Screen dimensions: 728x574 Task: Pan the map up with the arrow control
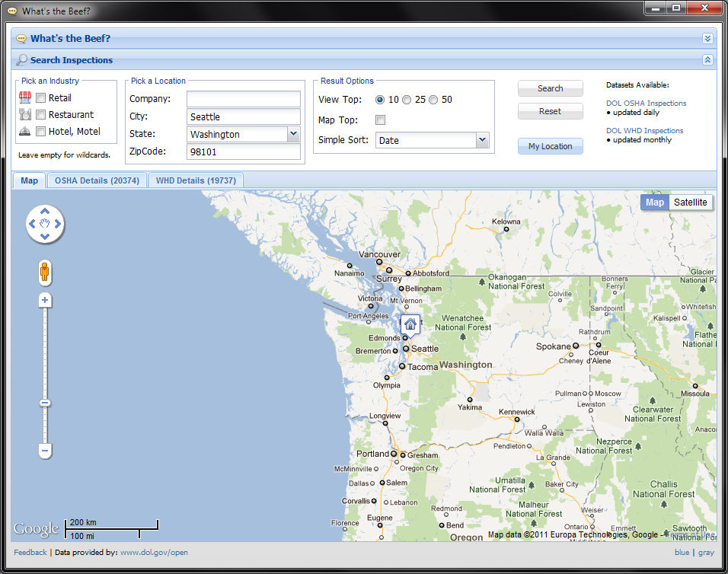[45, 212]
